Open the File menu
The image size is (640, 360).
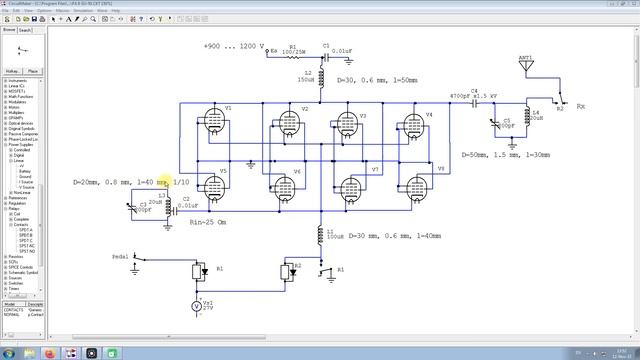[5, 11]
